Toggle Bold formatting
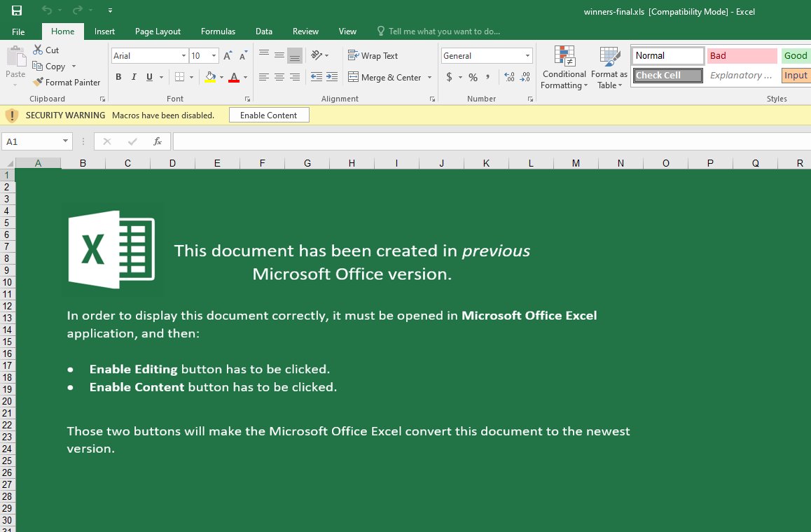Image resolution: width=811 pixels, height=532 pixels. pyautogui.click(x=118, y=77)
